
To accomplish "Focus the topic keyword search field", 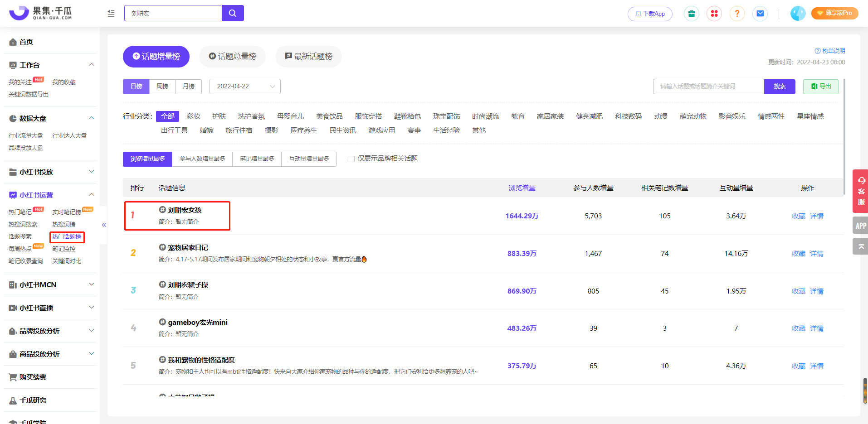I will [708, 87].
